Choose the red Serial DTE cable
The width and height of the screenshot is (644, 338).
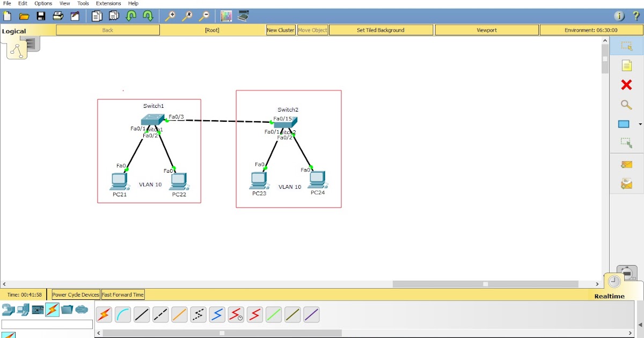coord(254,315)
